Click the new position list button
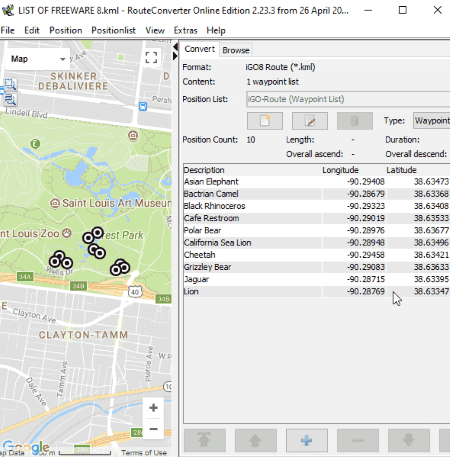This screenshot has height=457, width=450. (x=265, y=121)
